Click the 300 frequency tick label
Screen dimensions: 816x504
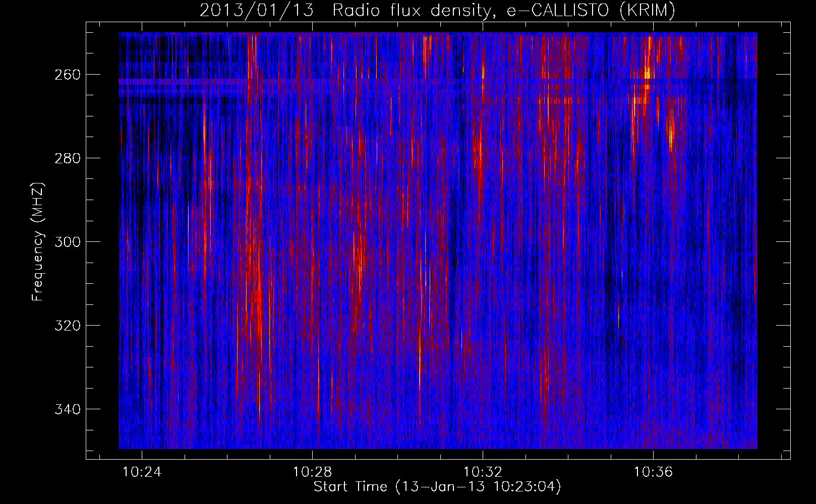point(67,242)
